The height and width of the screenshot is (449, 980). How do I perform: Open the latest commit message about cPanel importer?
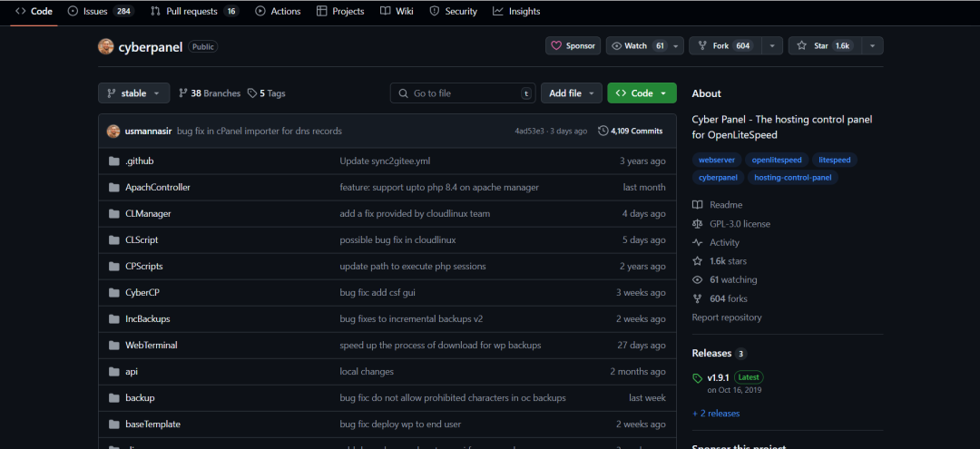pyautogui.click(x=260, y=132)
